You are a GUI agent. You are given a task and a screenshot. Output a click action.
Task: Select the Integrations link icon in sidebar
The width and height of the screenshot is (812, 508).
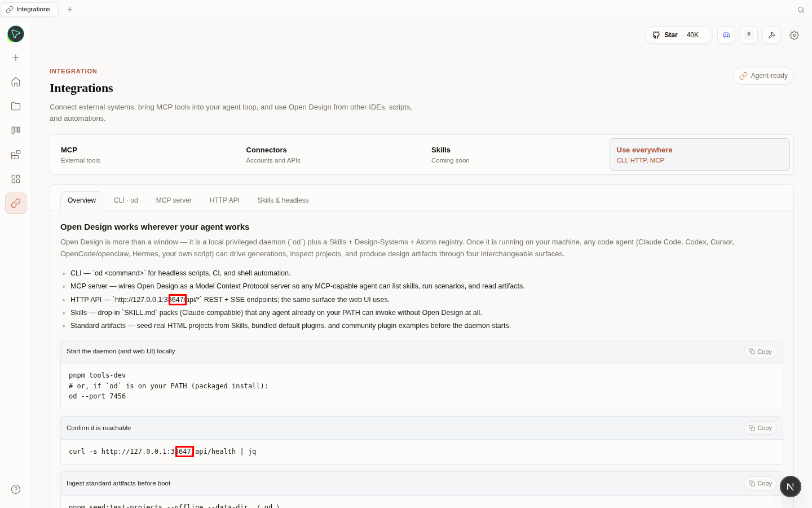pyautogui.click(x=16, y=203)
